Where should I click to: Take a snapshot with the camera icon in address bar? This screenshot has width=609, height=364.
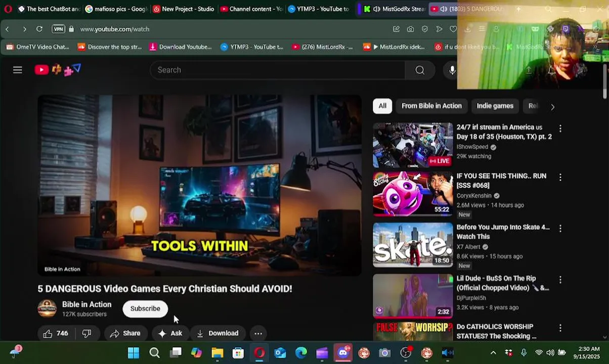click(x=411, y=29)
